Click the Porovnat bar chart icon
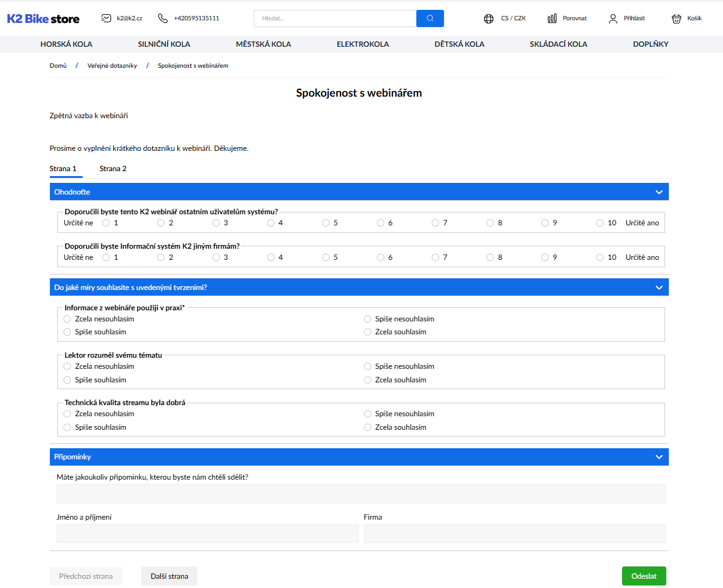The image size is (723, 588). tap(552, 18)
